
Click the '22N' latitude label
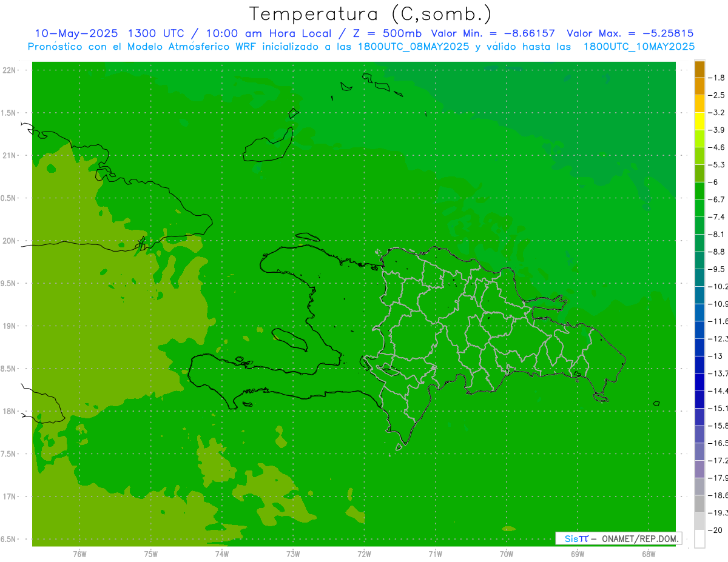pos(10,70)
